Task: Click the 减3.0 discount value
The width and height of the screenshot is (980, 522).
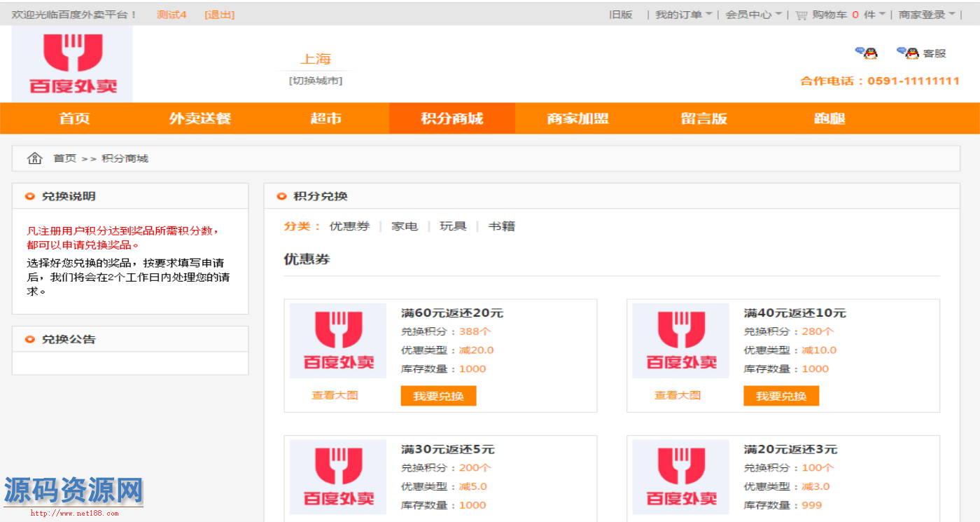Action: point(815,486)
